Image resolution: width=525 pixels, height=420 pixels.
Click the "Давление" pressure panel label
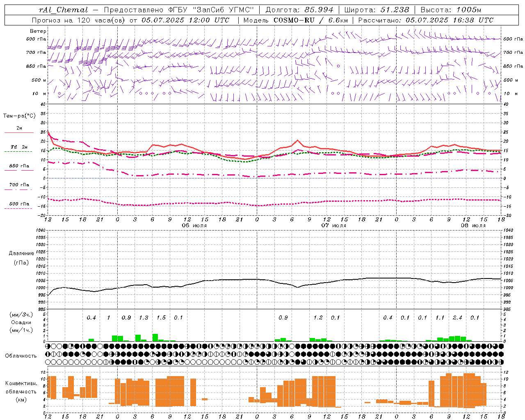coord(21,253)
